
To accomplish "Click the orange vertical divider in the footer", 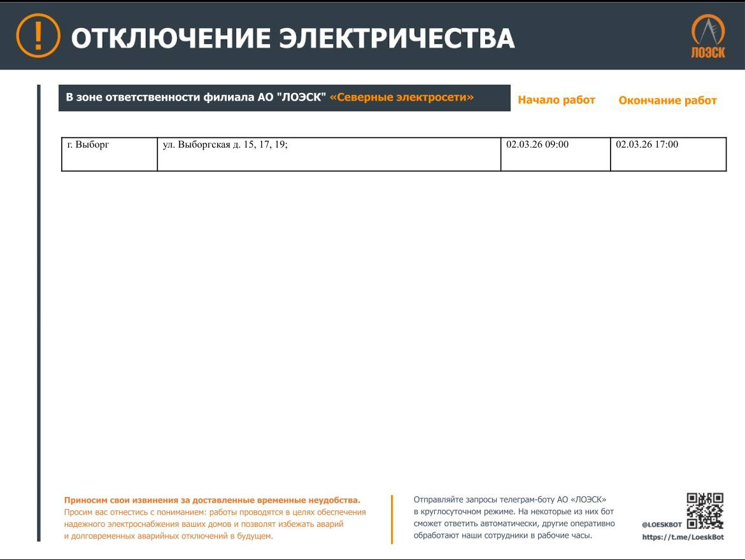I will 392,519.
